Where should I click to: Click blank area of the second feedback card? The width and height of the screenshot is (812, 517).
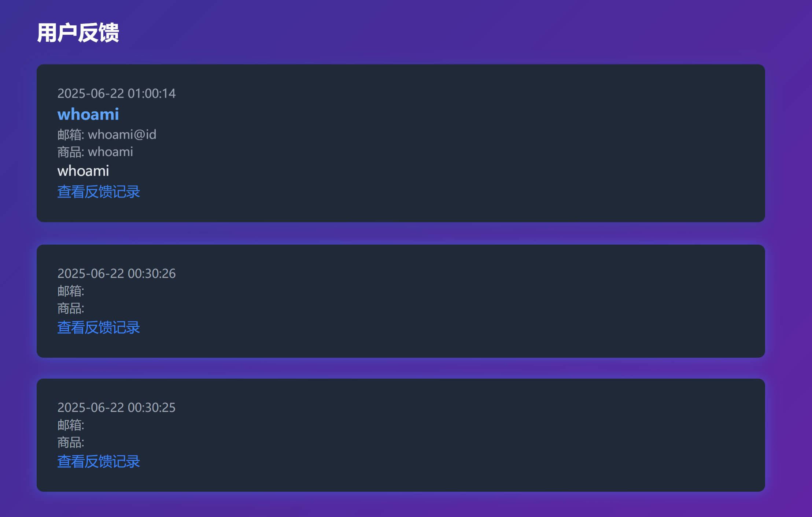point(476,301)
